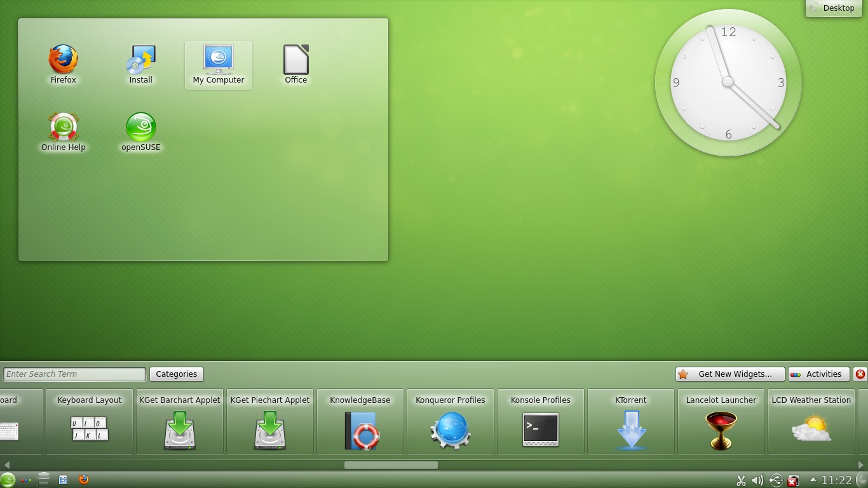Open the Categories dropdown in widget explorer
Viewport: 868px width, 488px height.
click(177, 374)
